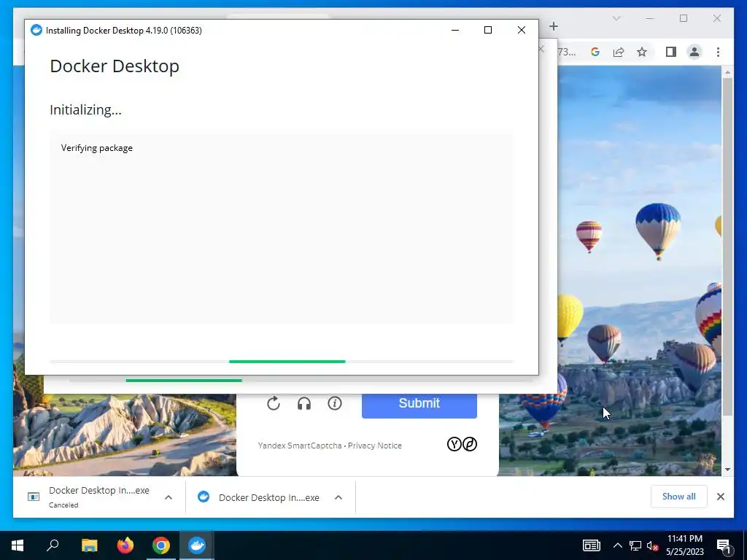Bookmark this page with the star icon

tap(642, 52)
